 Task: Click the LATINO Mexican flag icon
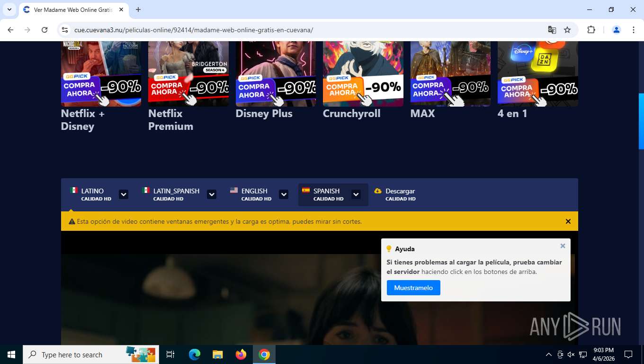click(x=74, y=190)
